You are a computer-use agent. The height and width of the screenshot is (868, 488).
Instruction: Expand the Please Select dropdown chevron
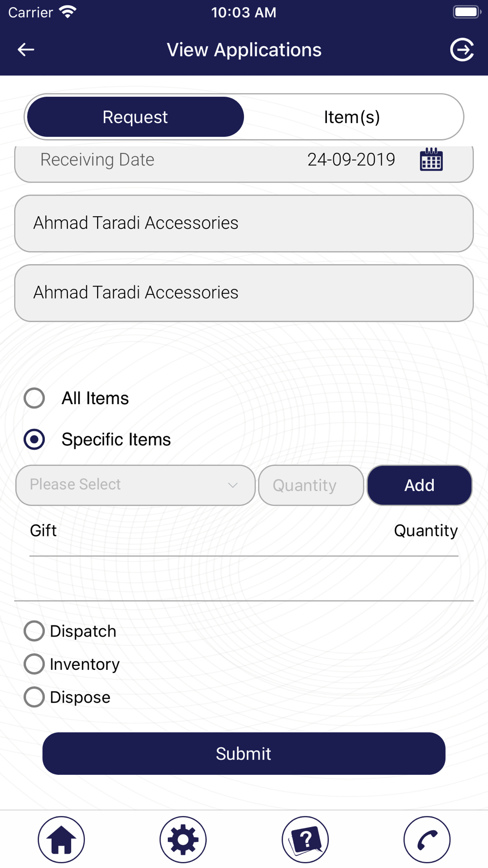[x=233, y=485]
